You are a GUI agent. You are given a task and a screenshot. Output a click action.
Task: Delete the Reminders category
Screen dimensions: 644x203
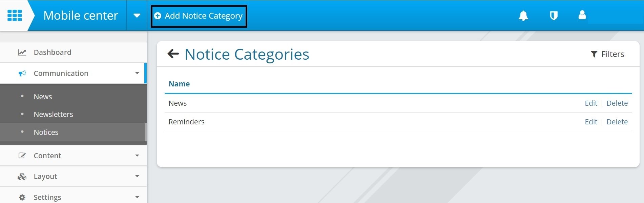(x=617, y=122)
